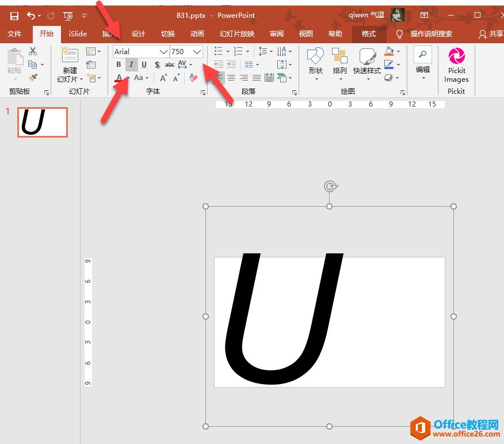Switch to the 设计 ribbon tab
This screenshot has height=444, width=504.
(138, 33)
